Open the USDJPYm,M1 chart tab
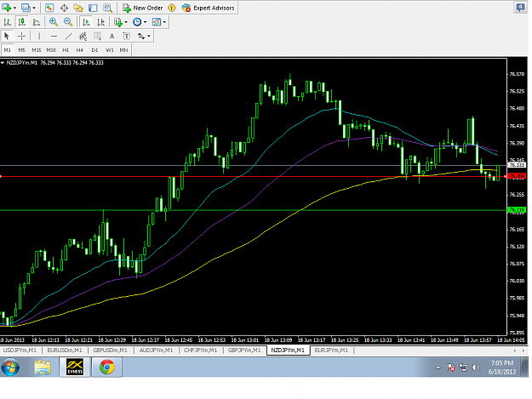Screen dimensions: 532x399 (20, 351)
